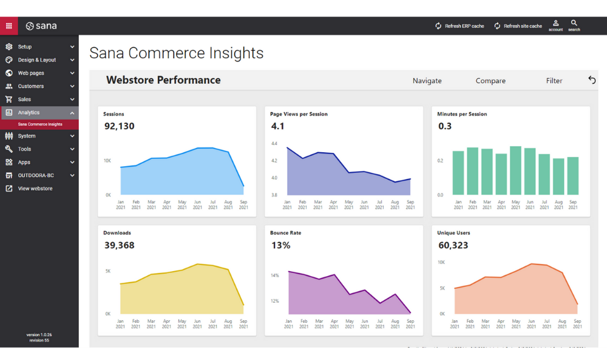Expand the Design & Layout chevron
This screenshot has height=364, width=607.
[x=72, y=60]
